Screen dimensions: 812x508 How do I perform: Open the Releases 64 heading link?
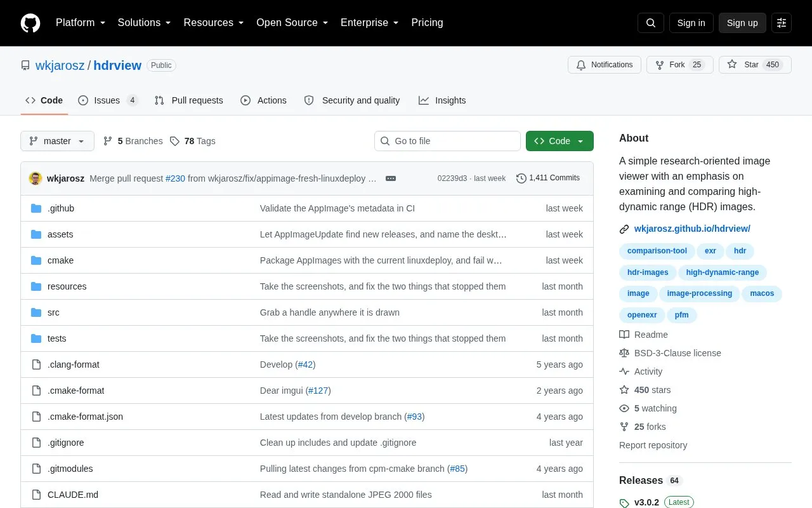click(650, 481)
